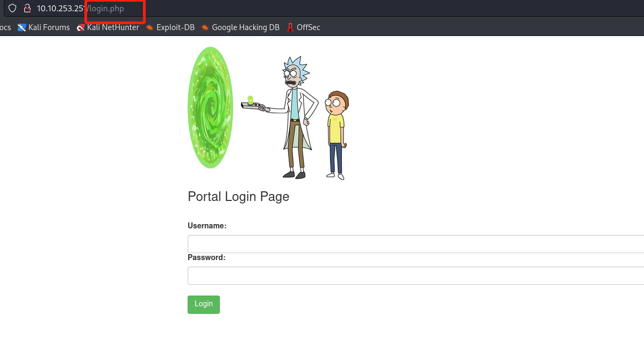Click the partially visible Docs bookmark

pyautogui.click(x=5, y=27)
